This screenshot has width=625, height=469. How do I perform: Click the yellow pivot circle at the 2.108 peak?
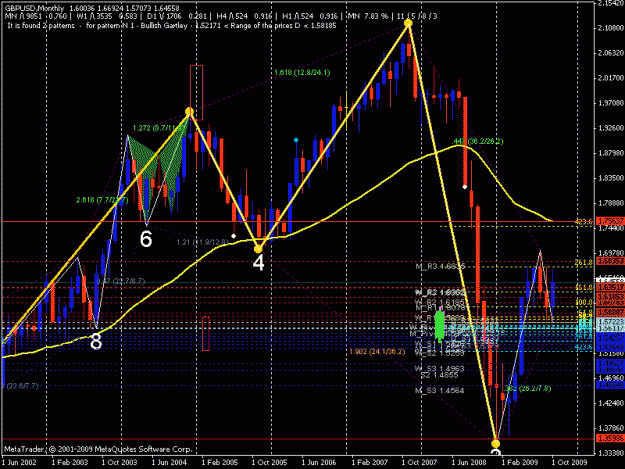408,24
